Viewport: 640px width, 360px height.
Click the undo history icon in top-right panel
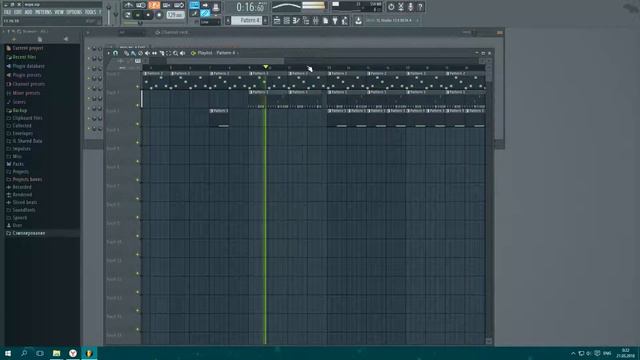pos(391,7)
